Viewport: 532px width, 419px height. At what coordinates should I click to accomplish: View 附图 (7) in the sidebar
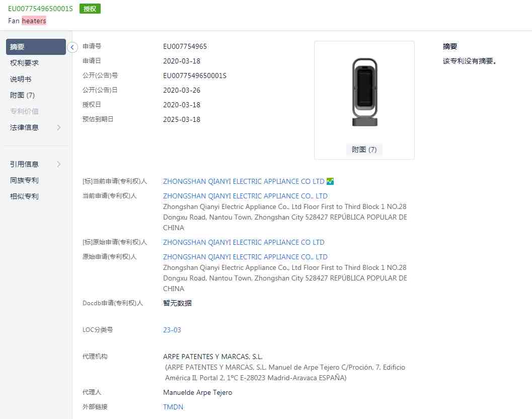click(22, 95)
